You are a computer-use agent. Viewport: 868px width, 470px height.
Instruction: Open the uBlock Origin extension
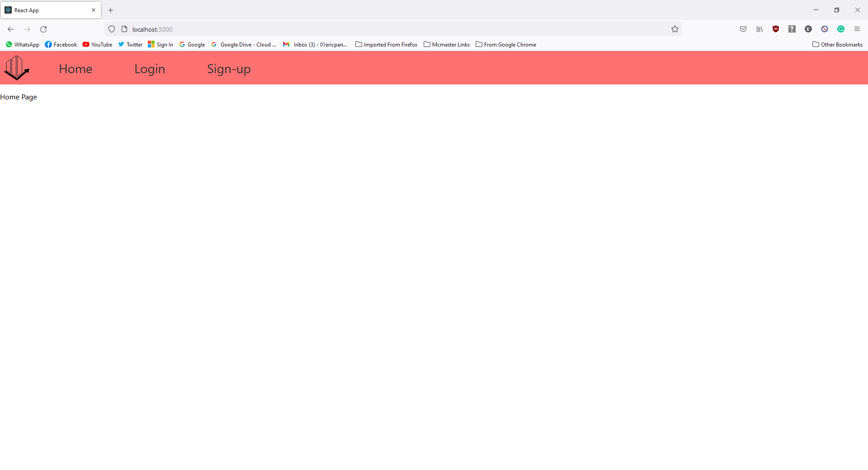[x=776, y=29]
